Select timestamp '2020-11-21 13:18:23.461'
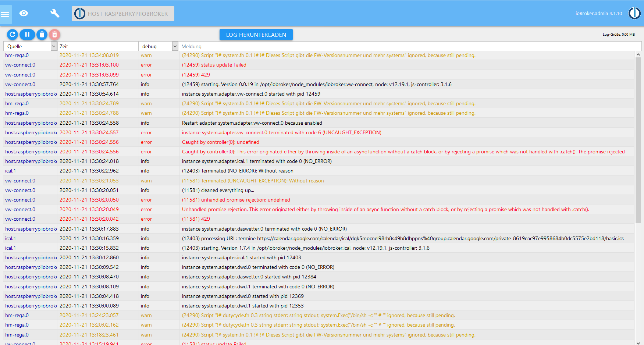Screen dimensions: 644x345 (89, 335)
